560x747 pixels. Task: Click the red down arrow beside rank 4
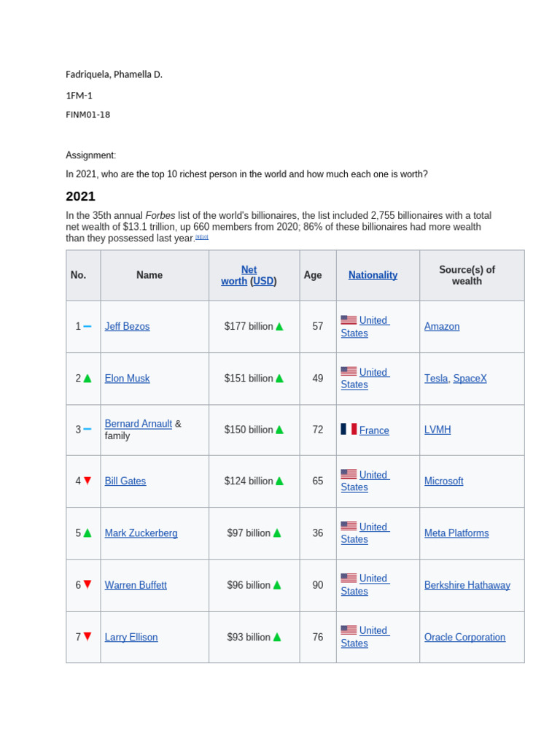click(87, 481)
